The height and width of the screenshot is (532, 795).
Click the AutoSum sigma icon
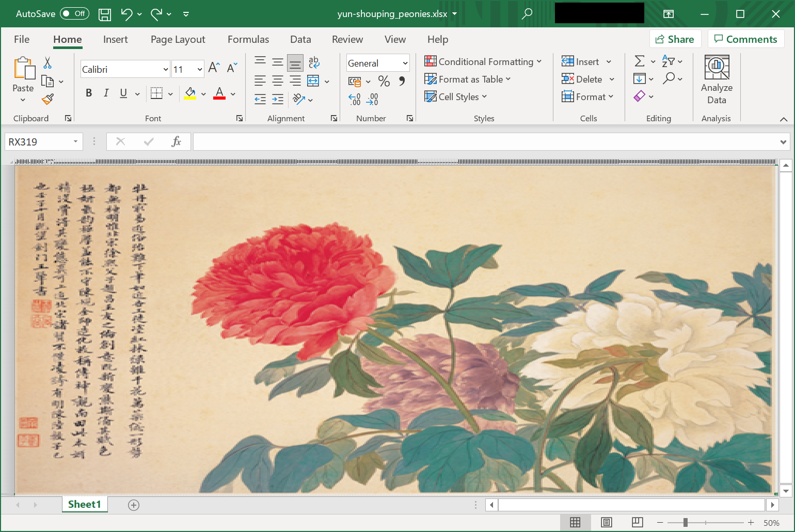639,61
